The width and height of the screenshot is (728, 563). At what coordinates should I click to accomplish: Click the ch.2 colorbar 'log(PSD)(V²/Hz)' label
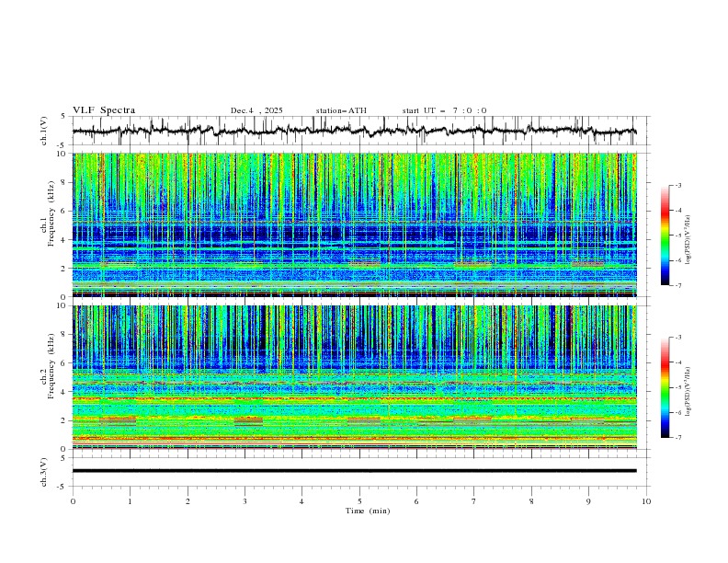pyautogui.click(x=688, y=392)
